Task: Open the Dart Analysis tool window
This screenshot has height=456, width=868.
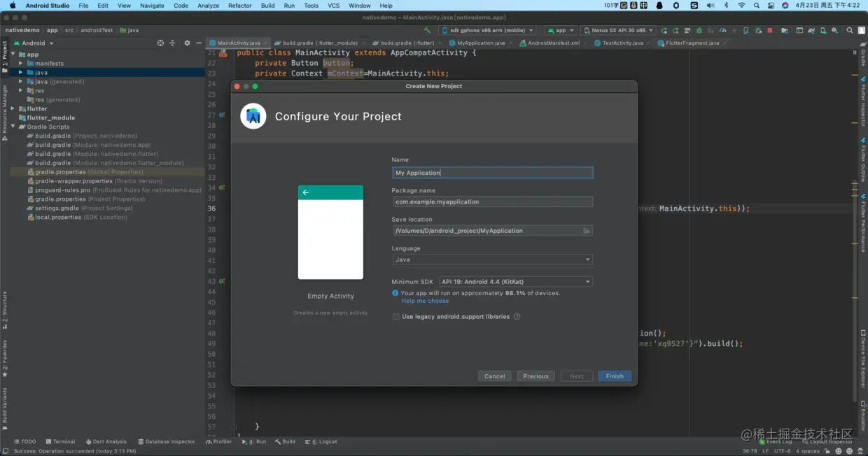Action: pos(106,442)
